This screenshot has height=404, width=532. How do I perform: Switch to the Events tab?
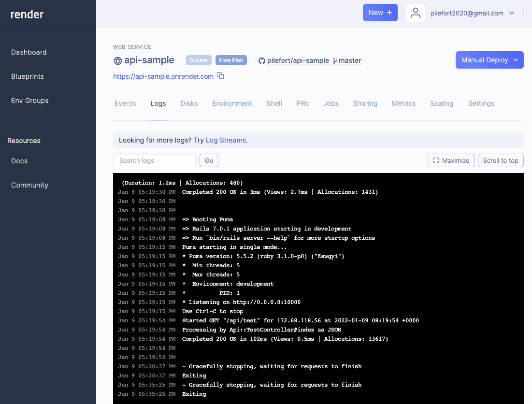(x=125, y=103)
